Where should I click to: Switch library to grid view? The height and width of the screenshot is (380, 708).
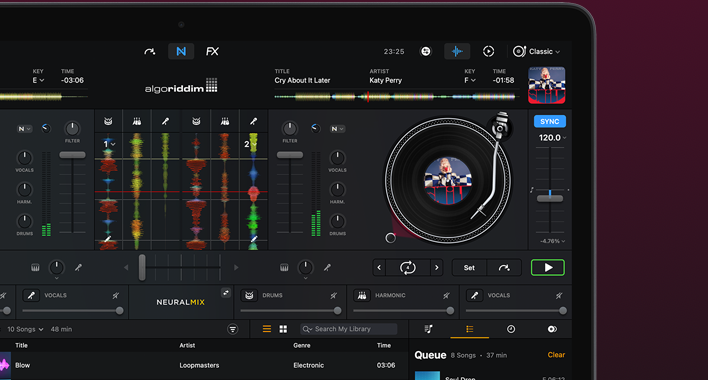(283, 329)
